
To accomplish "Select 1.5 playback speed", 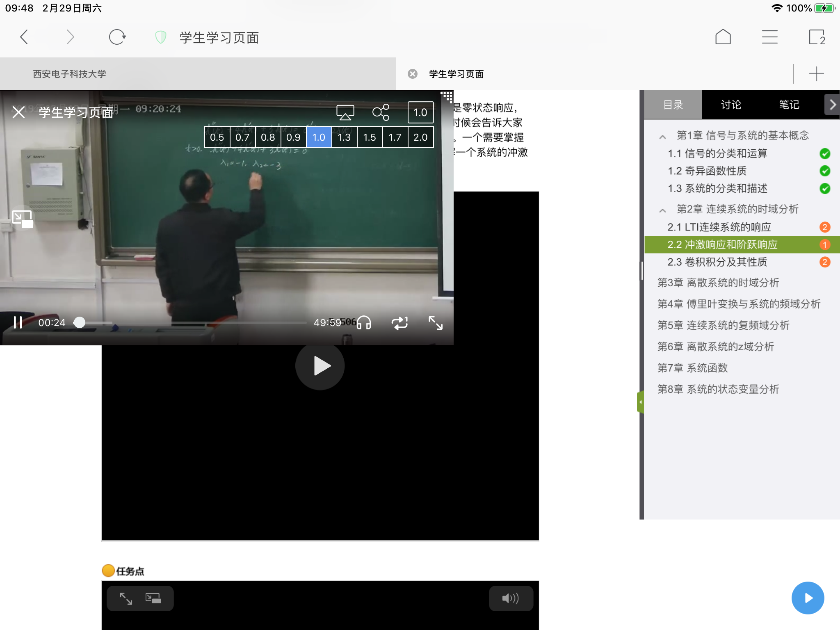I will coord(370,137).
